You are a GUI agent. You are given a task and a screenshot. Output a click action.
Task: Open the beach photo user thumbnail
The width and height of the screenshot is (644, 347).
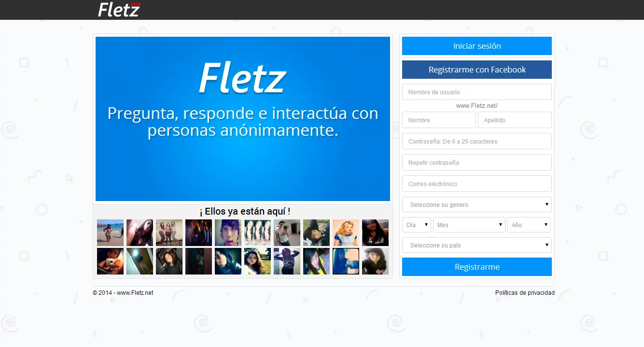tap(110, 233)
